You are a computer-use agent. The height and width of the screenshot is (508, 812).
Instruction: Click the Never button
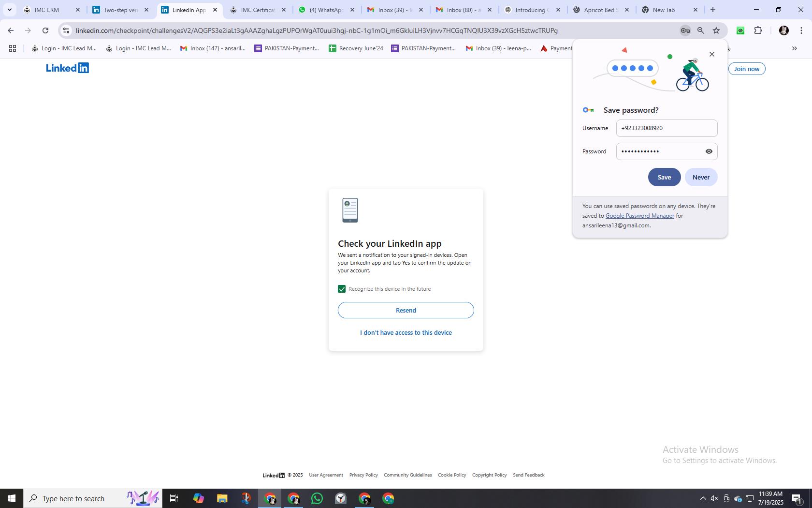pos(701,177)
